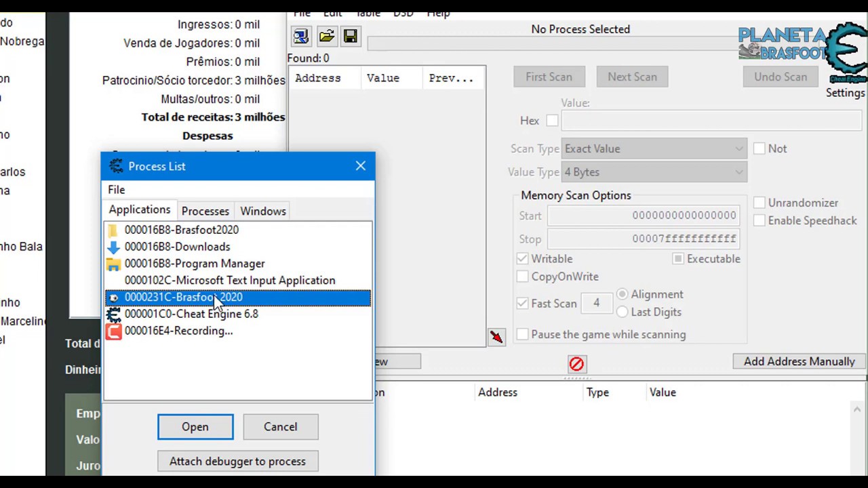This screenshot has width=868, height=488.
Task: Select Cheat Engine 6.8 by its gear icon
Action: pyautogui.click(x=113, y=314)
